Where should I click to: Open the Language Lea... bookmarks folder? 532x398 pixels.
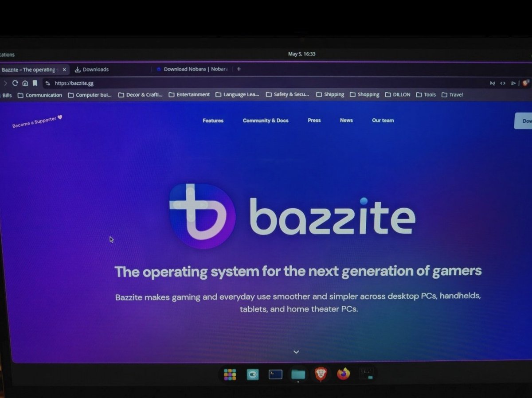tap(238, 94)
